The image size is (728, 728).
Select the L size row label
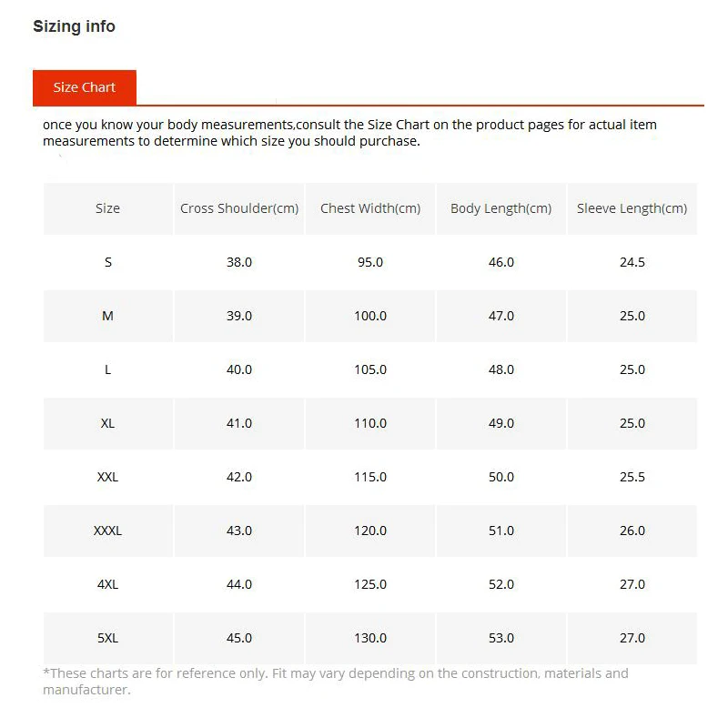pyautogui.click(x=107, y=369)
